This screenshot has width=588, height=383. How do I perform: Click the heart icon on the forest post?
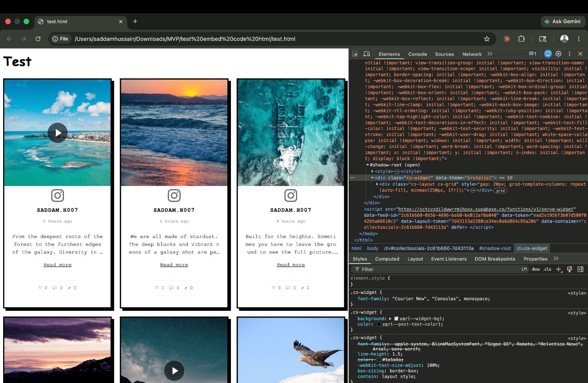tap(40, 288)
